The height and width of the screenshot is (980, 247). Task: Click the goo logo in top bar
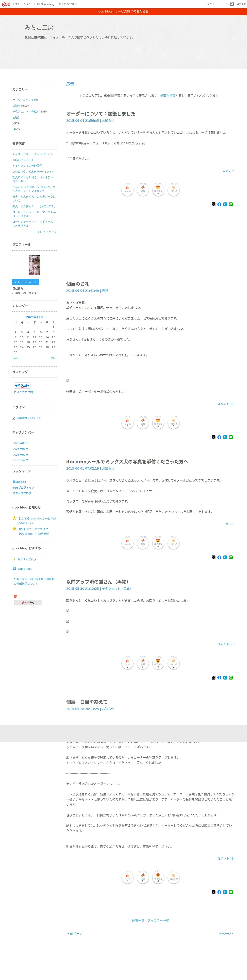6,4
